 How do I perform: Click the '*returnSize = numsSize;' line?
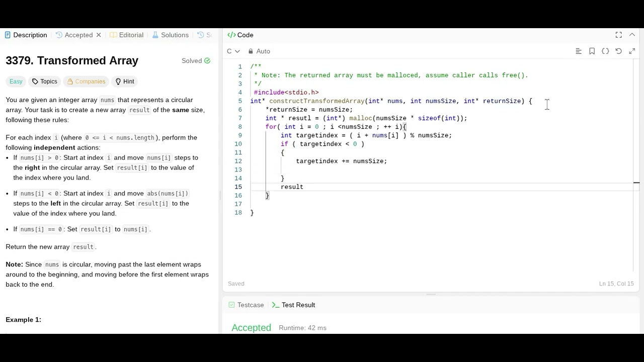tap(309, 110)
